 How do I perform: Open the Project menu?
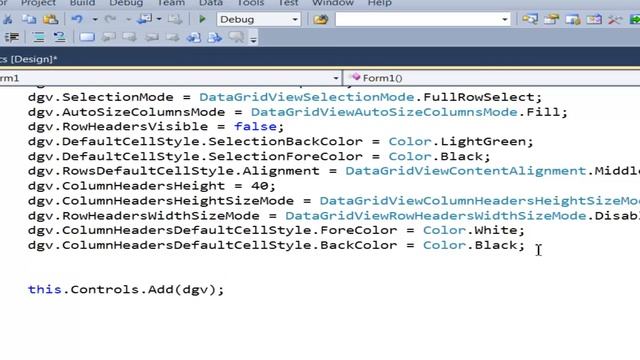point(38,3)
